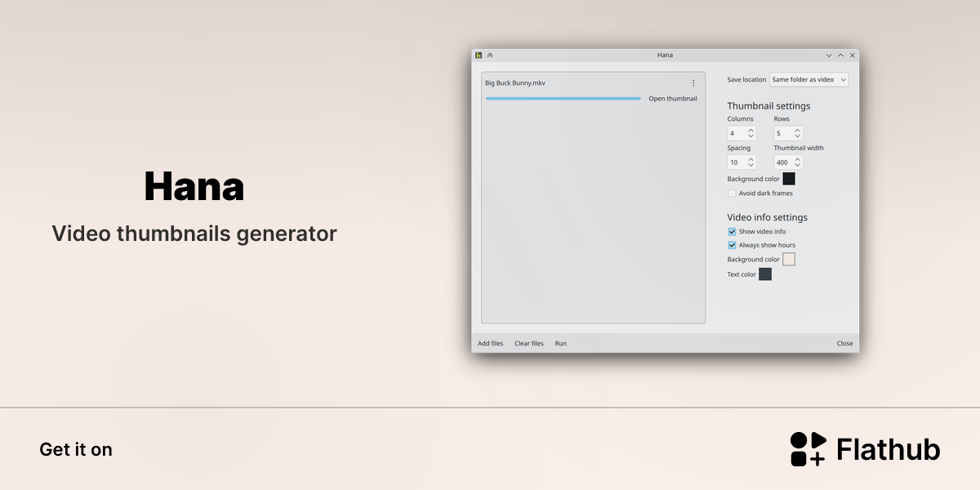Open the Hana app icon window menu
Viewport: 980px width, 490px height.
point(479,56)
